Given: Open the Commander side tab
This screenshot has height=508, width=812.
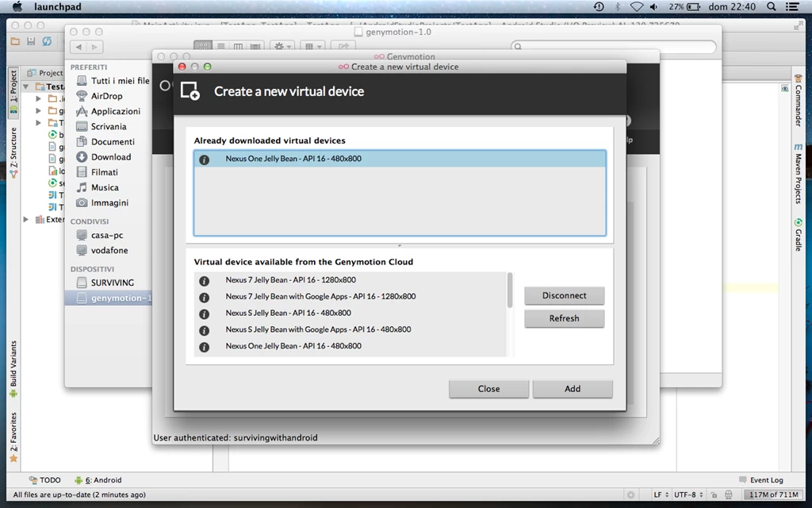Looking at the screenshot, I should tap(798, 101).
